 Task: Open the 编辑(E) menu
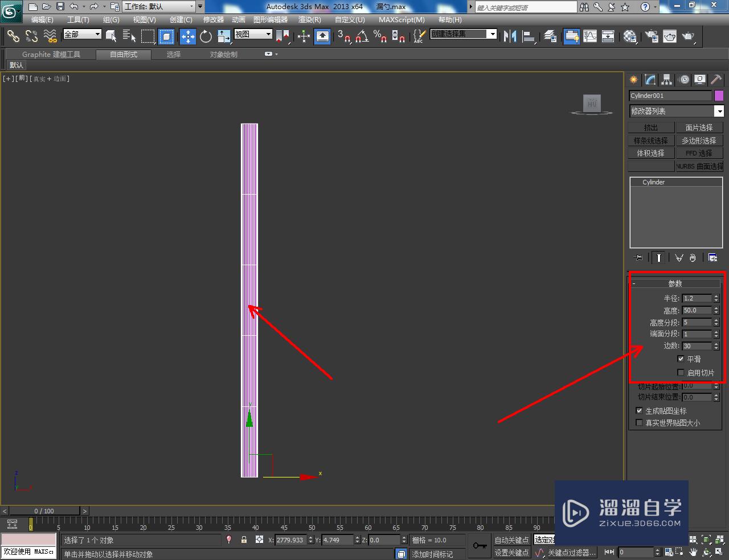[x=42, y=20]
